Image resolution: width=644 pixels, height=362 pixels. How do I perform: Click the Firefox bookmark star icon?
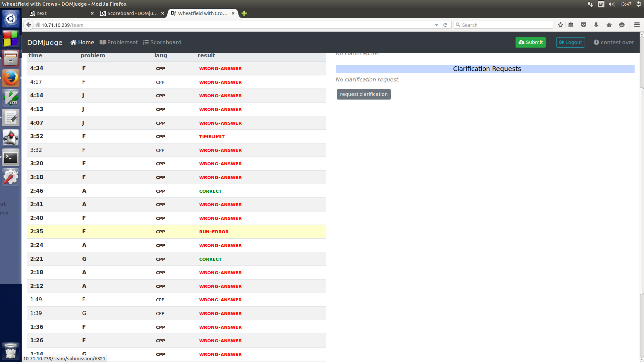tap(560, 25)
